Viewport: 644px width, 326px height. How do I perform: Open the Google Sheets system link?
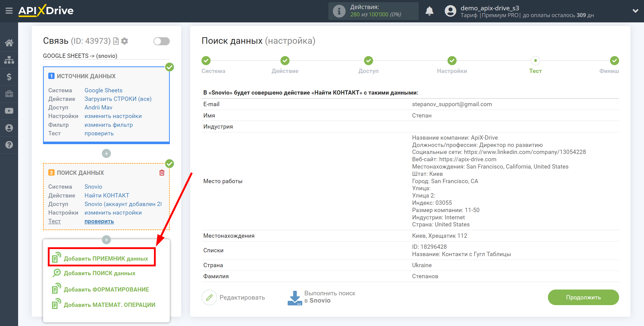(103, 90)
